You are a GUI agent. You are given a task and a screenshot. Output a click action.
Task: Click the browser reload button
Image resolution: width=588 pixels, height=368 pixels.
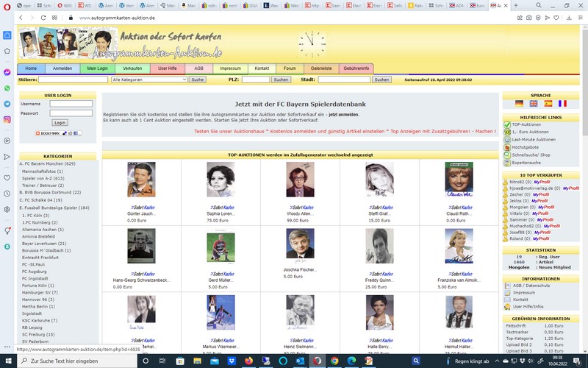tap(43, 18)
